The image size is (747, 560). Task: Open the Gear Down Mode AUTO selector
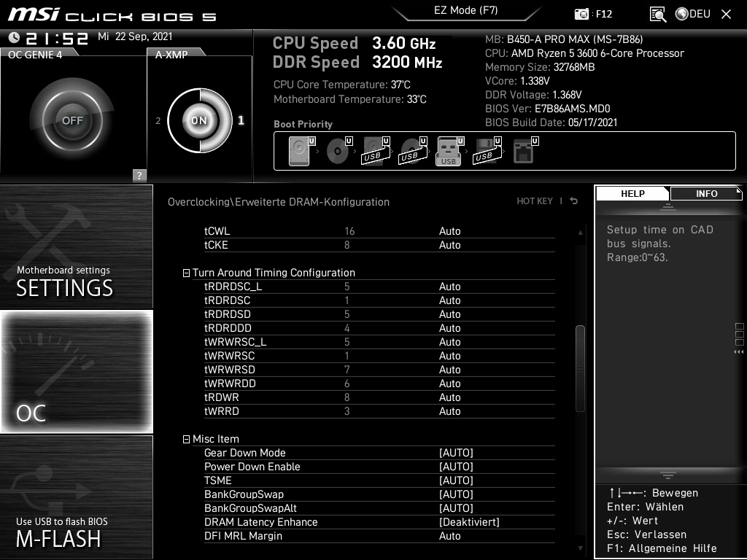tap(457, 453)
